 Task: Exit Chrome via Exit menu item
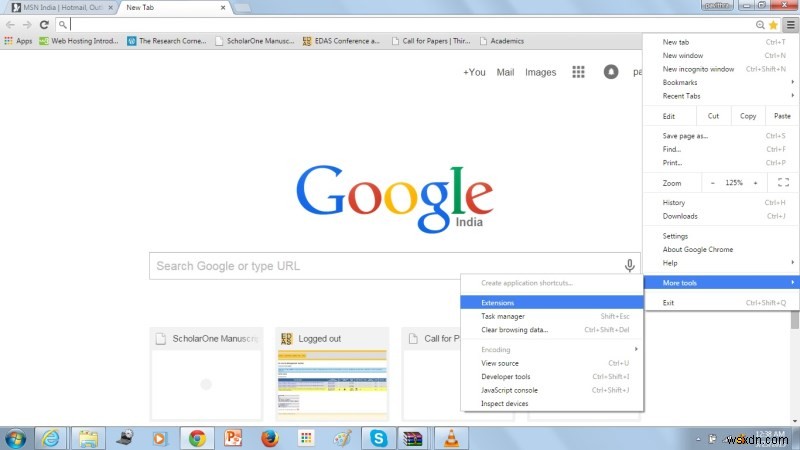tap(721, 303)
